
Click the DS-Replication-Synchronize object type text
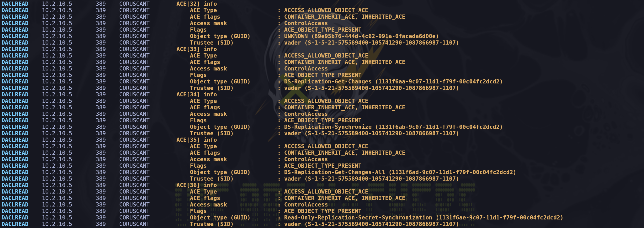(x=328, y=127)
